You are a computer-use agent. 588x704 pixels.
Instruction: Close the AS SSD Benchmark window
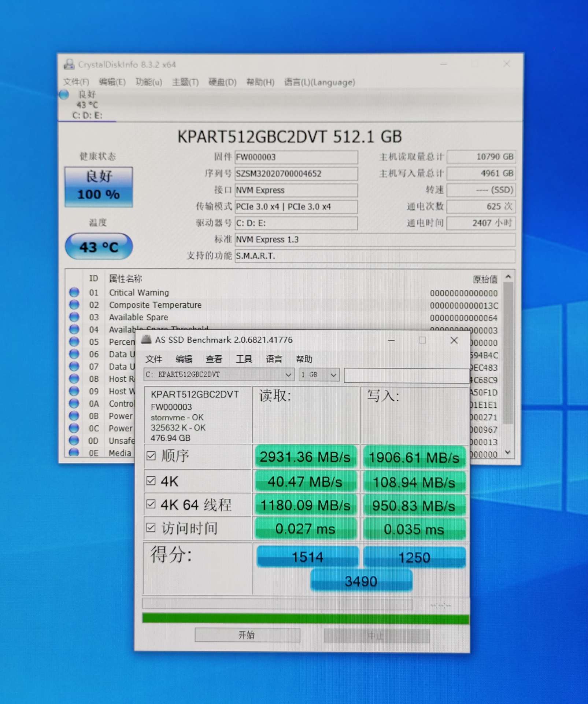tap(454, 340)
